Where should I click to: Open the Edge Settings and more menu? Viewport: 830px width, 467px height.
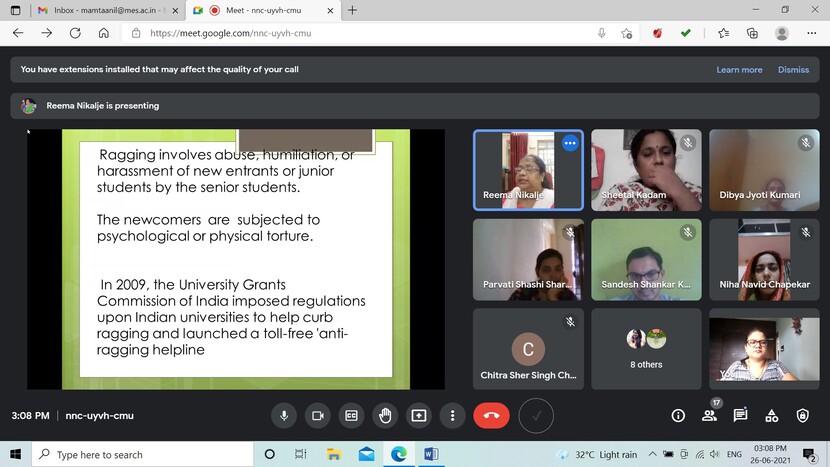[x=811, y=33]
